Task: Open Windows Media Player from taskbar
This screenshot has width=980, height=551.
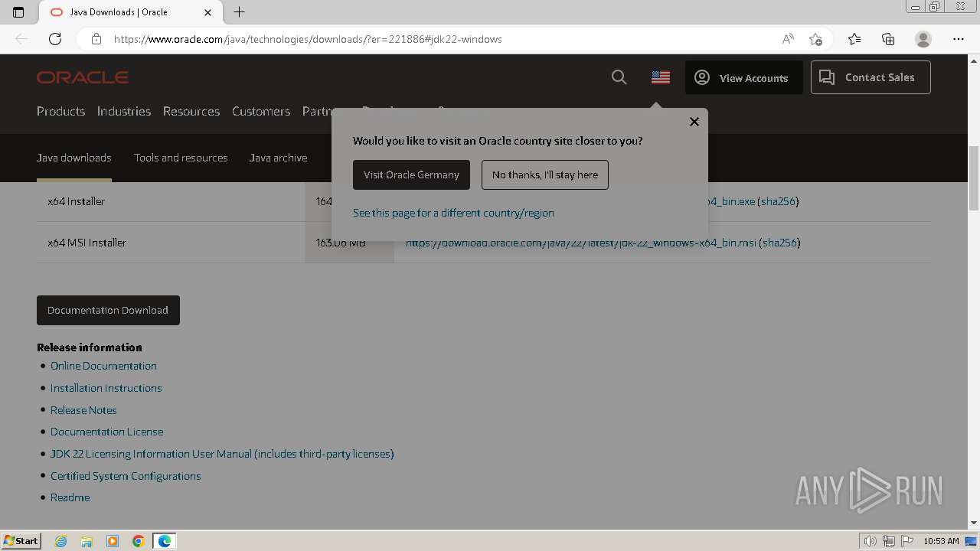Action: [x=113, y=541]
